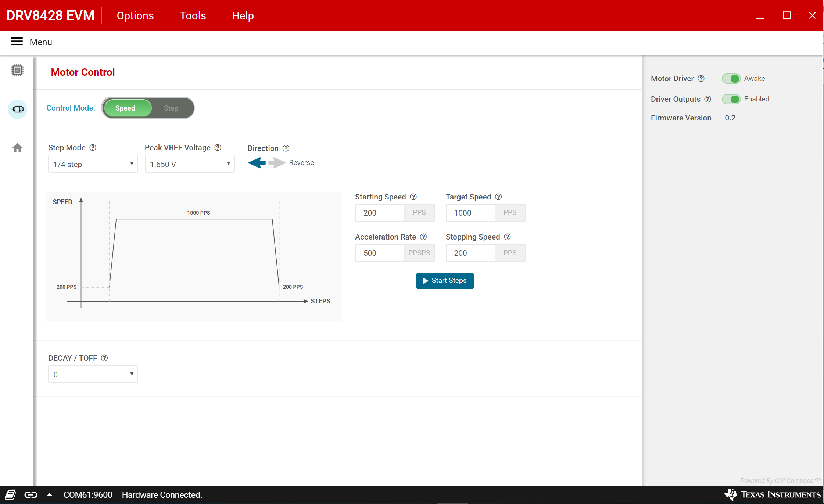Disable the Driver Outputs toggle
The image size is (824, 504).
click(732, 99)
